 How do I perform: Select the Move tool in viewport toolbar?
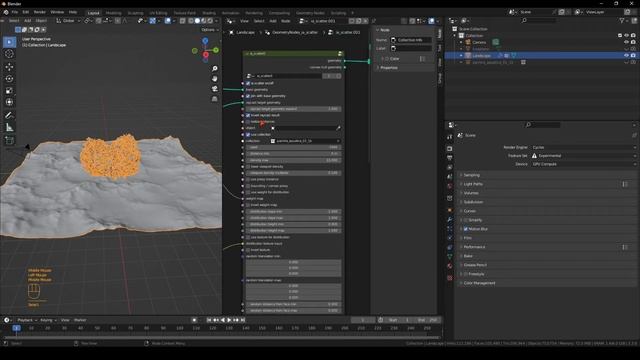point(9,67)
